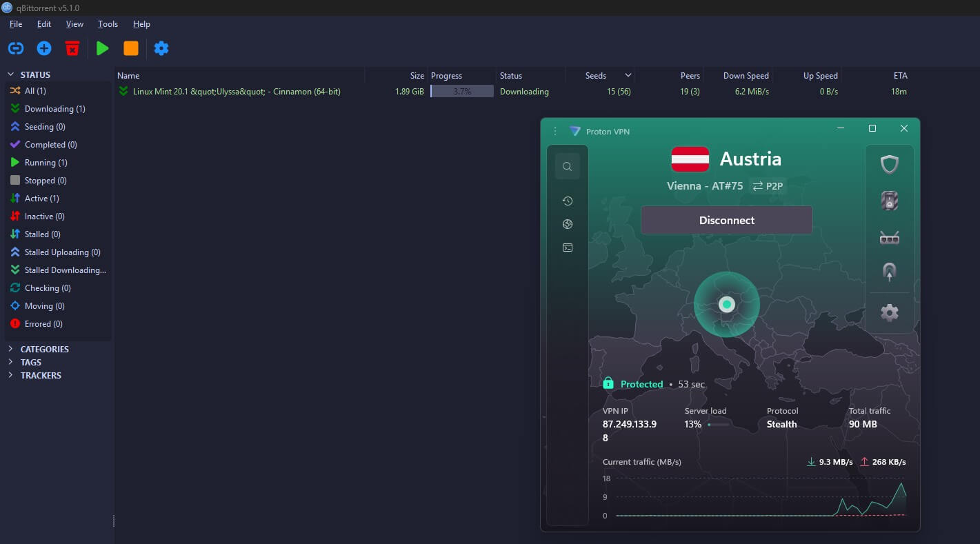Open Proton VPN settings gear icon
This screenshot has height=544, width=980.
(890, 312)
